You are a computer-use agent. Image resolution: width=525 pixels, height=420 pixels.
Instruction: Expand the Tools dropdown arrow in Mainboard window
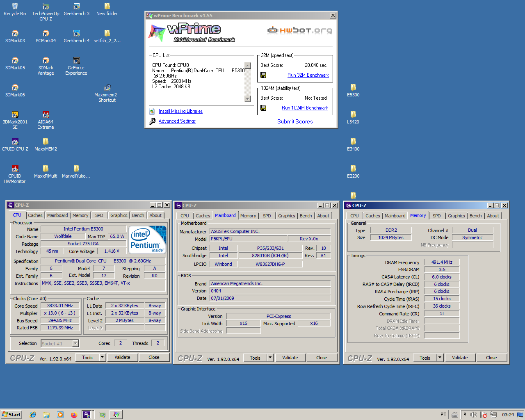point(270,358)
